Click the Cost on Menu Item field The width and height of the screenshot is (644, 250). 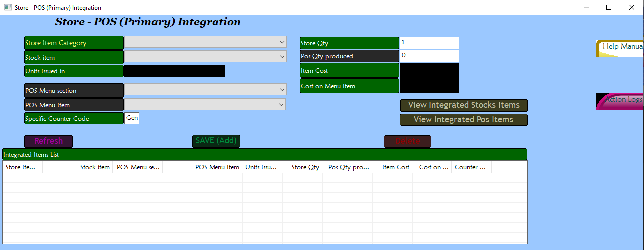pos(429,86)
